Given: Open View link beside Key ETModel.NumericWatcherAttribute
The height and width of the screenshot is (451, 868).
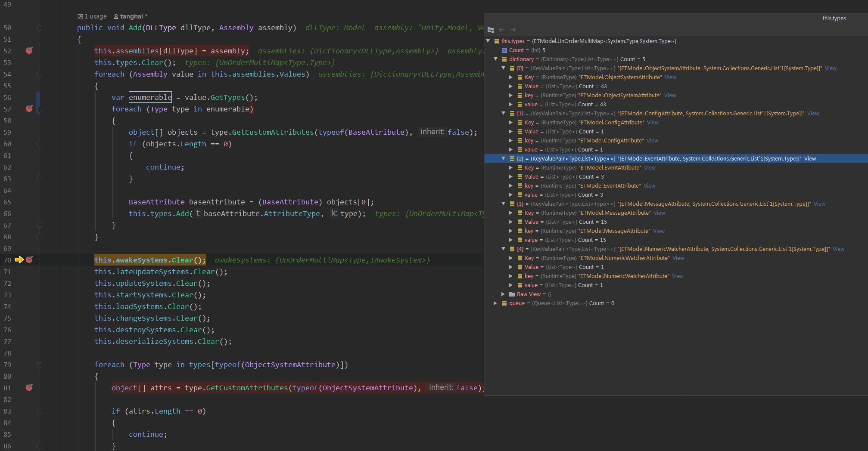Looking at the screenshot, I should click(x=678, y=258).
